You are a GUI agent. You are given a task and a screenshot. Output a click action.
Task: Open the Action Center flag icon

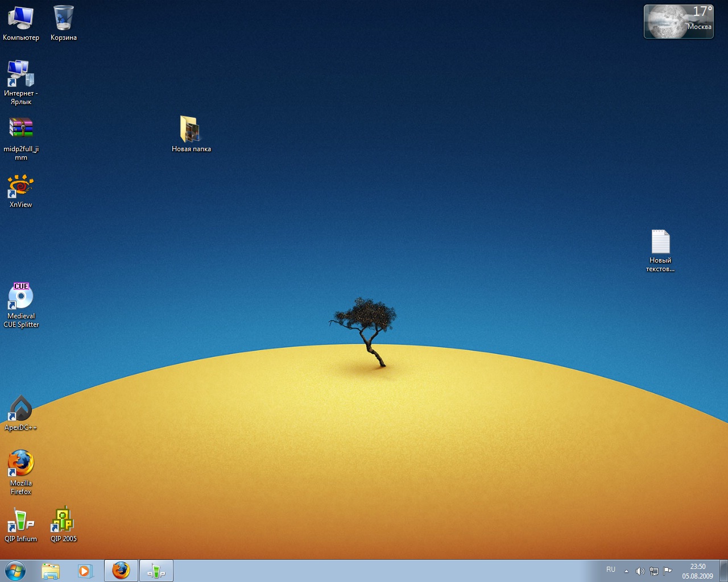click(x=668, y=571)
